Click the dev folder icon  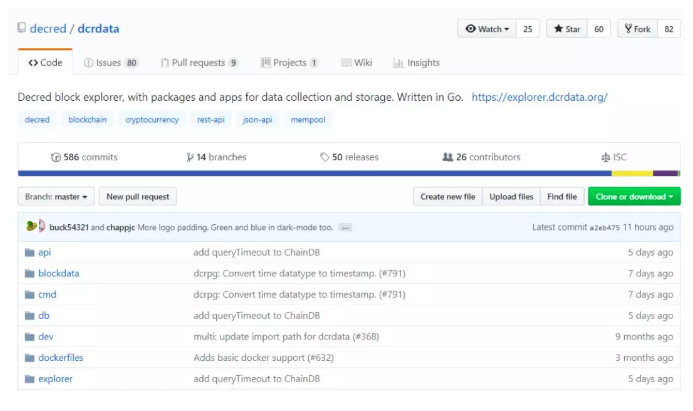tap(30, 337)
